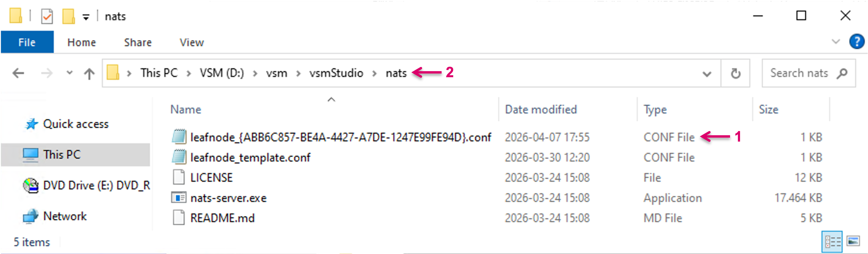
Task: Select Quick access in navigation pane
Action: coord(75,124)
